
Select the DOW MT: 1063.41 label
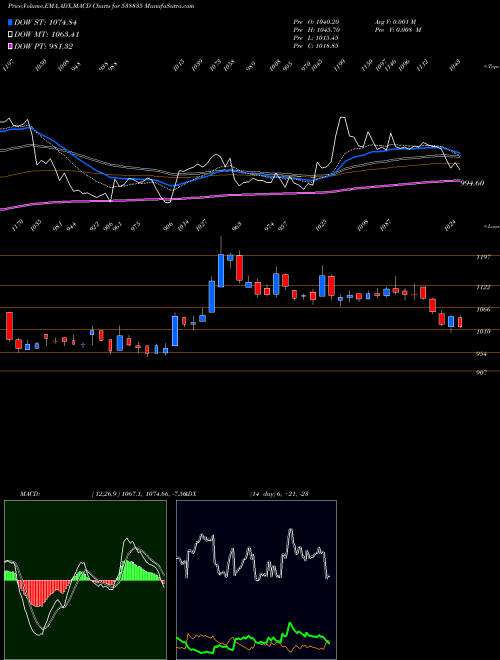pyautogui.click(x=46, y=34)
